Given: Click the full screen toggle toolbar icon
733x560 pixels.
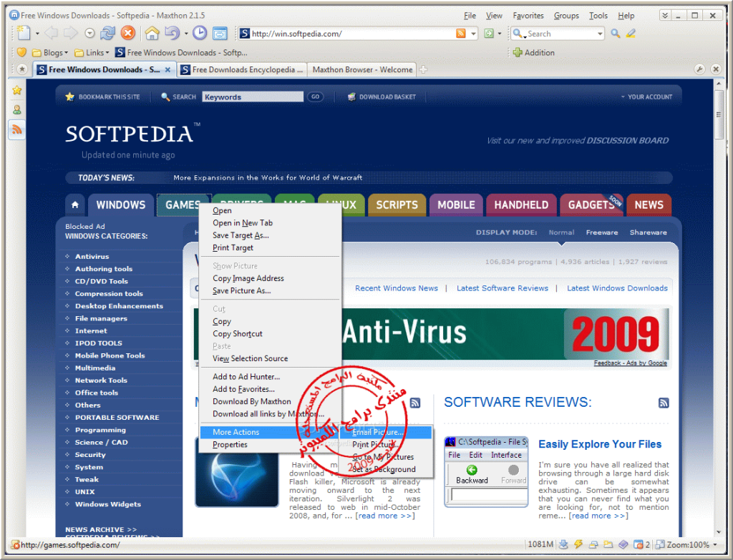Looking at the screenshot, I should pos(220,34).
